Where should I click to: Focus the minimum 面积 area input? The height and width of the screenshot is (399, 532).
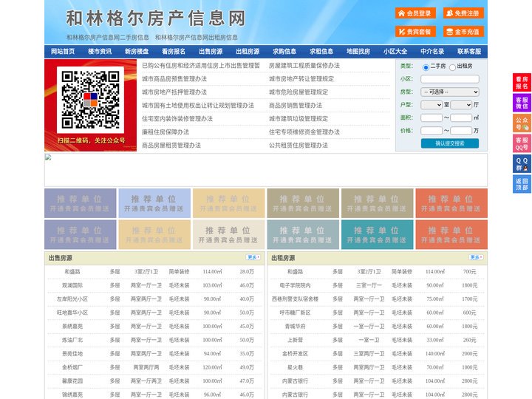point(432,117)
